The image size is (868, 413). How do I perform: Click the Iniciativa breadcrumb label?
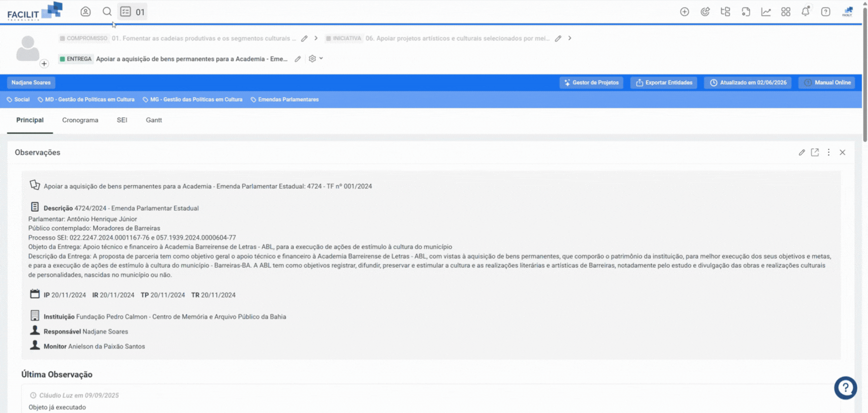click(x=343, y=39)
